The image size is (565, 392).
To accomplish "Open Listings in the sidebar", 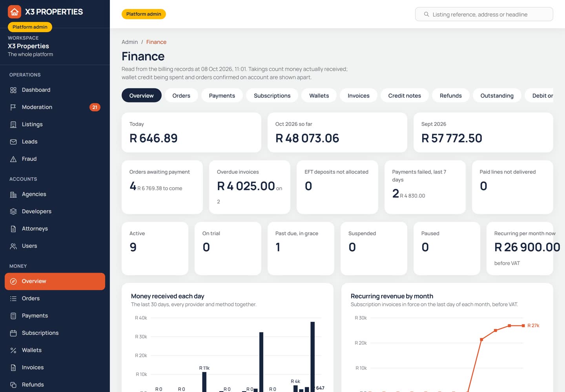I will click(x=55, y=125).
